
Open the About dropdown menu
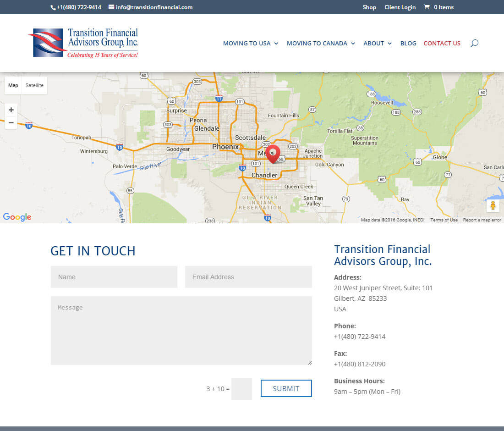[378, 43]
